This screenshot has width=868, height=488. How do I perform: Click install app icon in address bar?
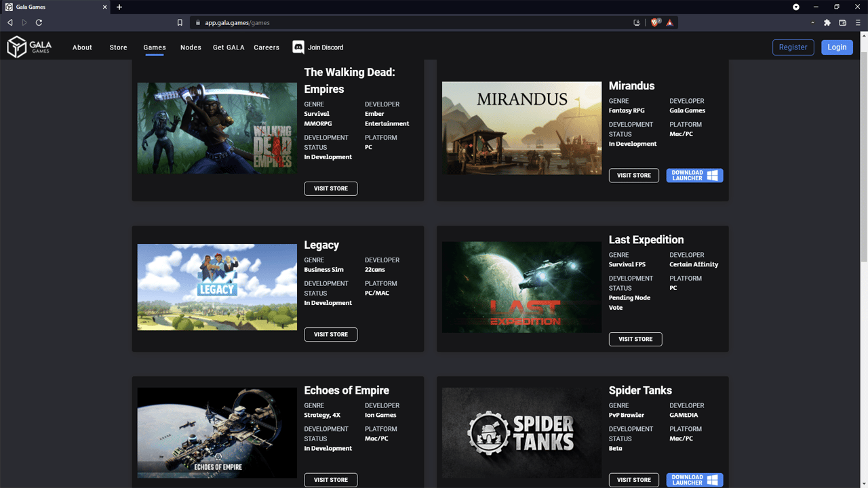(x=637, y=22)
